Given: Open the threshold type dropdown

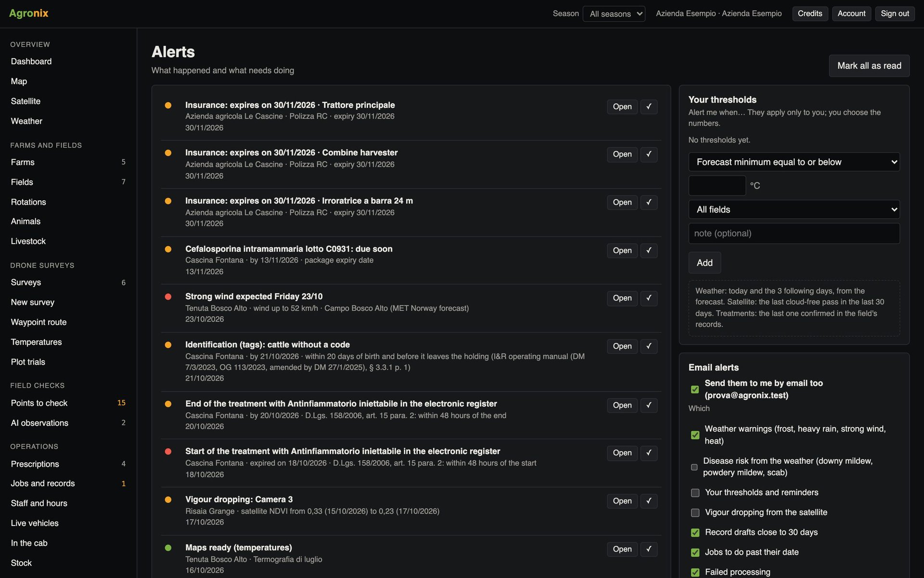Looking at the screenshot, I should [794, 162].
